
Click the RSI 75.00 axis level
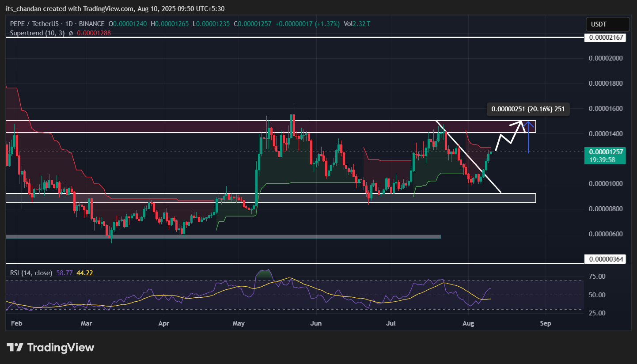(597, 277)
